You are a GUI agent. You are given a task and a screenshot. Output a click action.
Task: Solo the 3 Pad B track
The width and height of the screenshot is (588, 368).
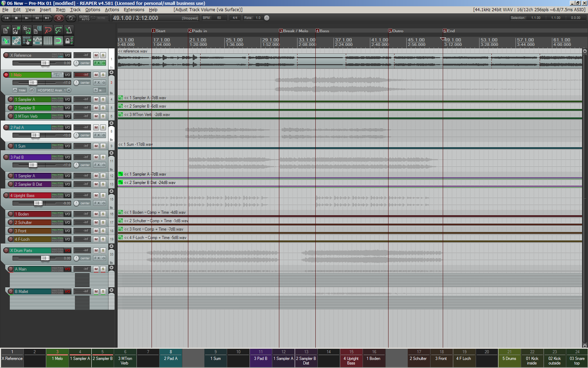[x=103, y=157]
